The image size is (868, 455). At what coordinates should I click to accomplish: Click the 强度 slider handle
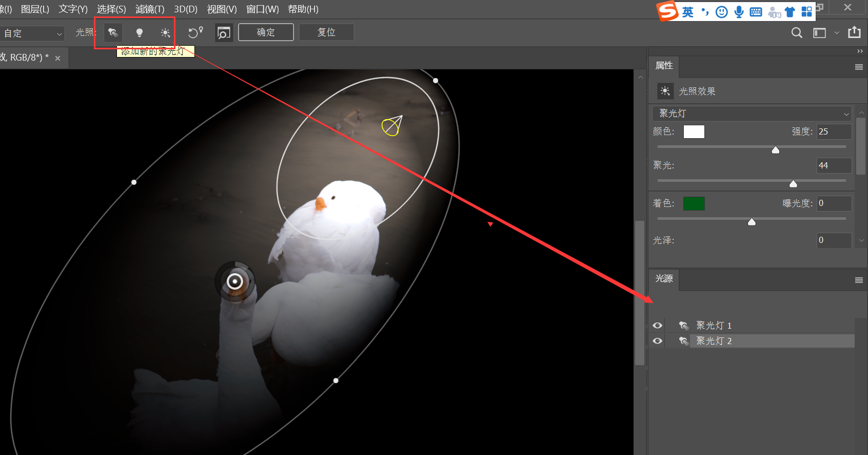tap(776, 150)
